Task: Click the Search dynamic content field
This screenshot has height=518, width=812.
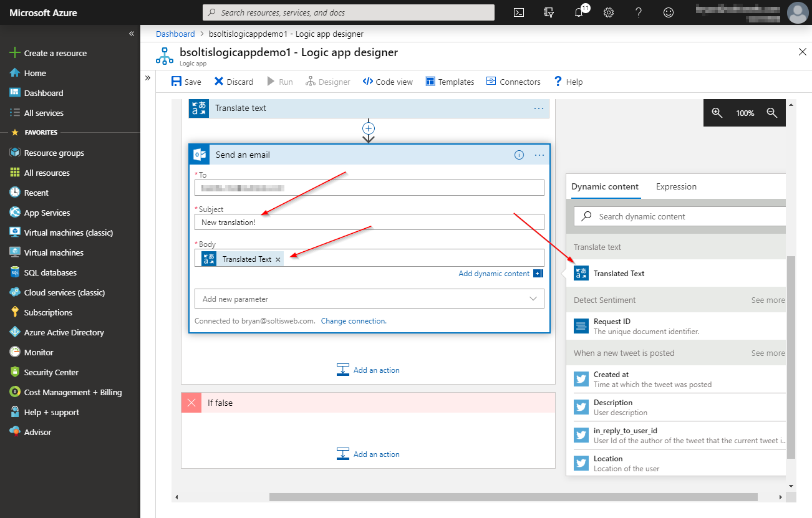Action: click(680, 216)
